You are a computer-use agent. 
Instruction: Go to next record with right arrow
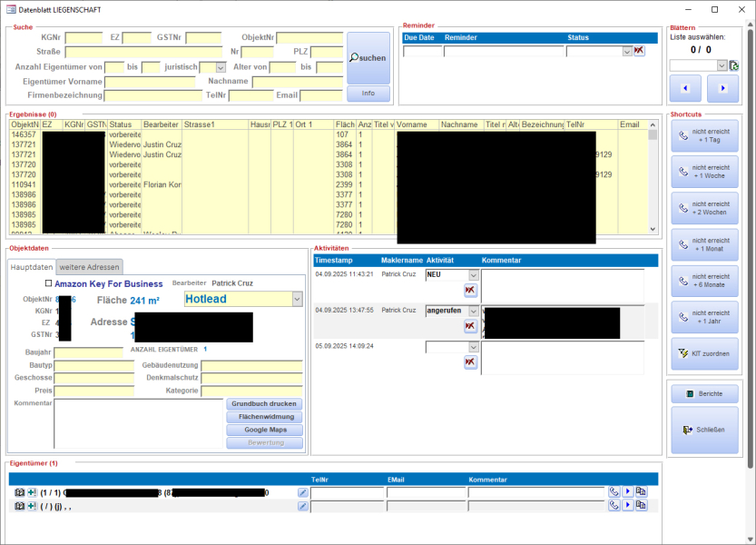tap(722, 88)
